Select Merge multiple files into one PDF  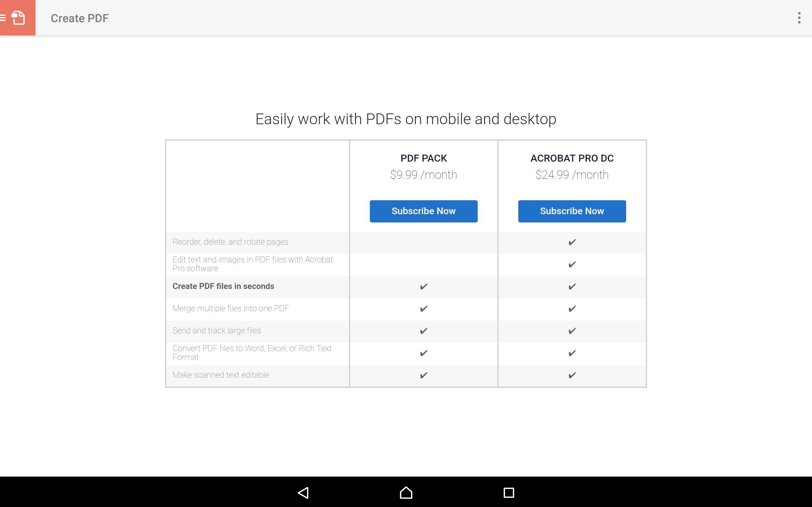click(231, 308)
